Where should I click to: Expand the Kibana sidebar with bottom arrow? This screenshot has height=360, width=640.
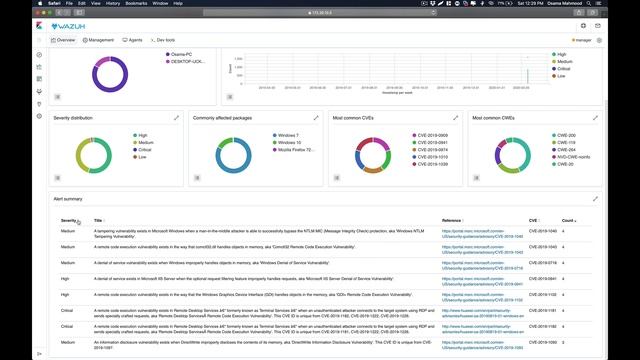pos(39,354)
